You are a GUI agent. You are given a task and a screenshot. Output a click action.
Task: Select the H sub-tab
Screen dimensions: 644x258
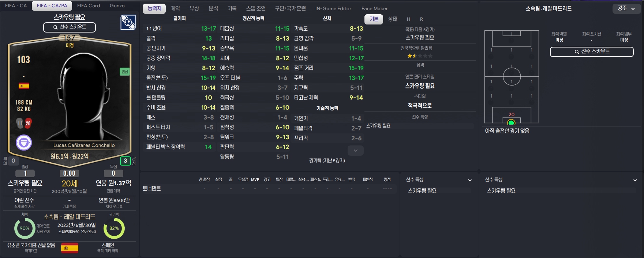[x=408, y=19]
